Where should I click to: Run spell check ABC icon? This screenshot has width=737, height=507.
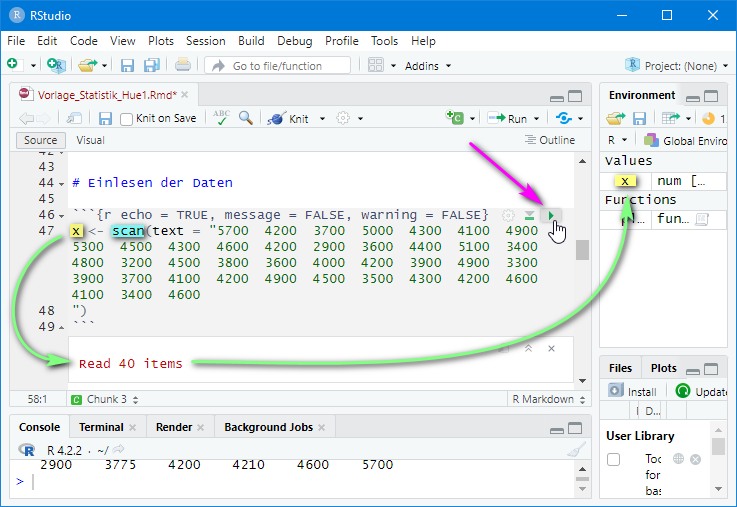[x=221, y=117]
